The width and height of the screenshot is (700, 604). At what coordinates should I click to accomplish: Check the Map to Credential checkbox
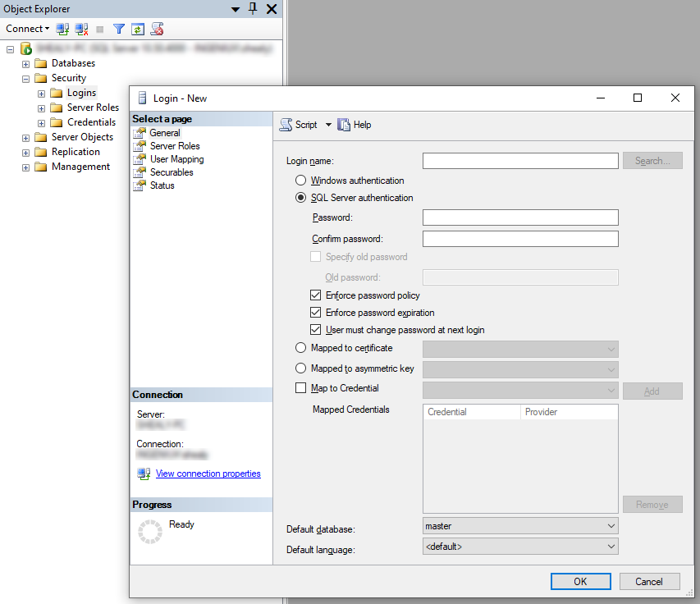click(x=301, y=388)
